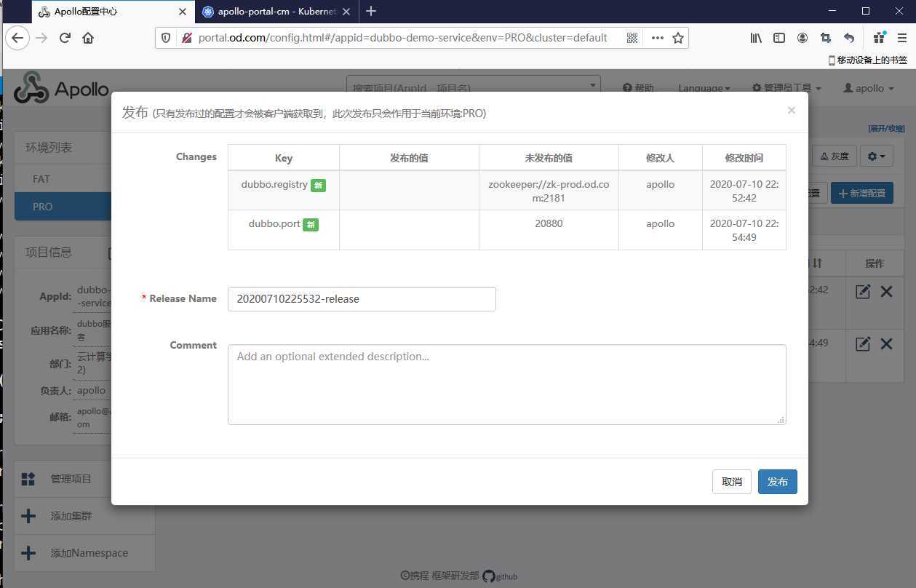The image size is (916, 588).
Task: Show the connection not secure lock icon
Action: 187,38
